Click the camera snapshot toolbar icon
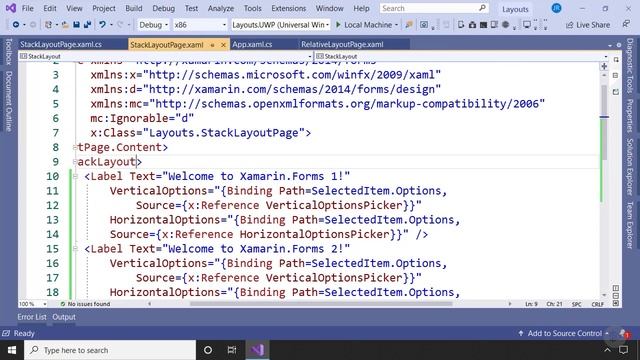The image size is (640, 360). 472,25
